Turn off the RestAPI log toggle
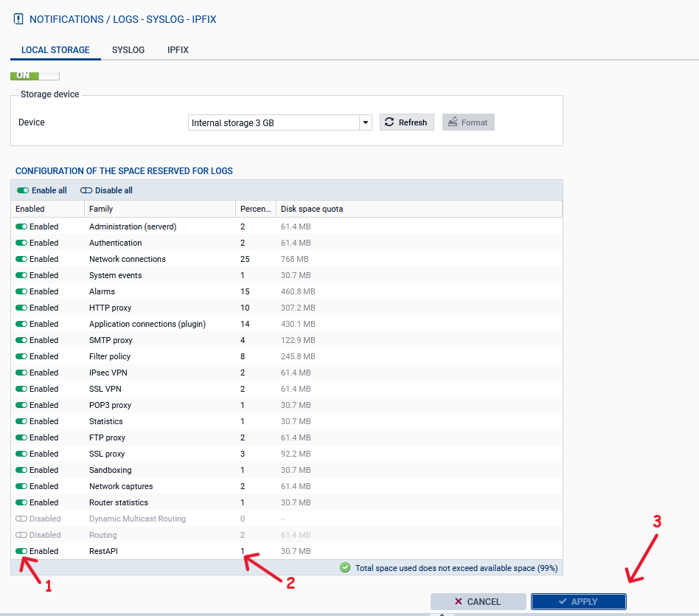The width and height of the screenshot is (699, 616). click(21, 551)
